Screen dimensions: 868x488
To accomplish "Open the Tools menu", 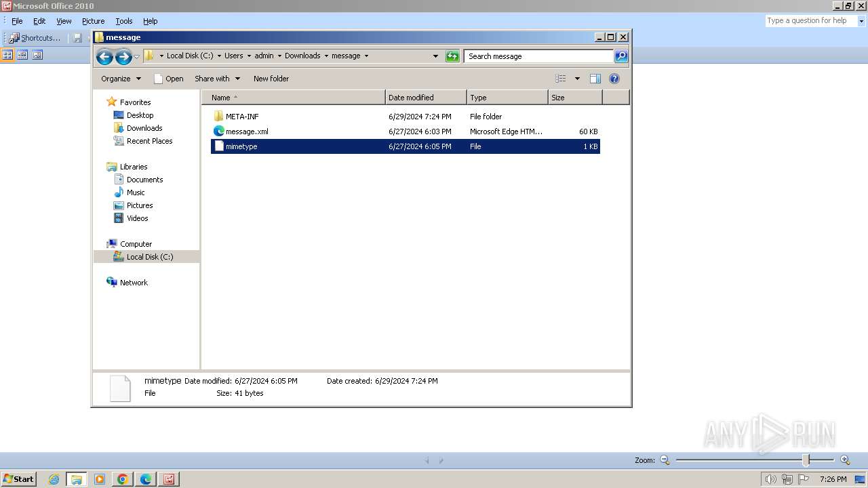I will tap(124, 21).
